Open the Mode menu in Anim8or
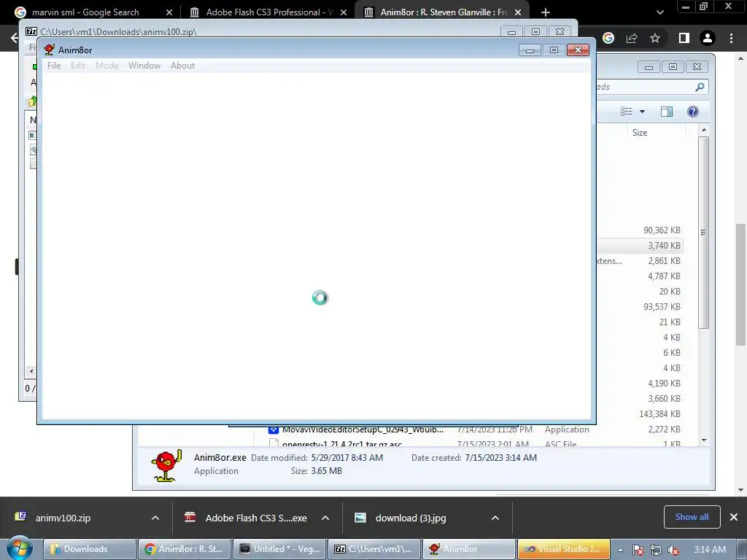The width and height of the screenshot is (747, 560). tap(107, 66)
